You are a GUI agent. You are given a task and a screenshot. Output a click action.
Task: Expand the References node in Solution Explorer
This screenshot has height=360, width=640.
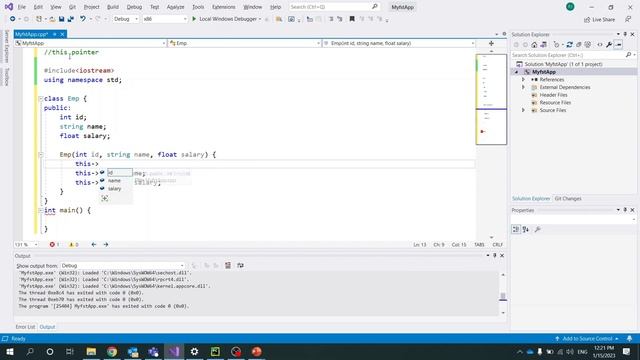[523, 80]
